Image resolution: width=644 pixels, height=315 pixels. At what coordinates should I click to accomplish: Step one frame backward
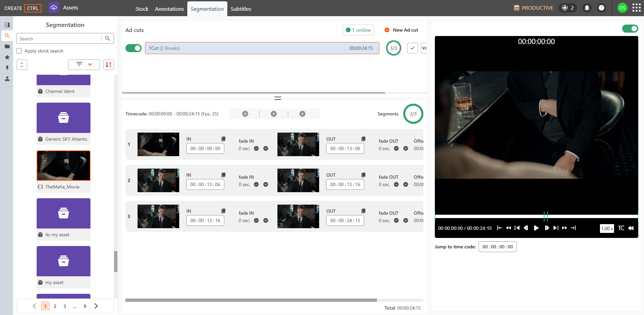click(526, 228)
